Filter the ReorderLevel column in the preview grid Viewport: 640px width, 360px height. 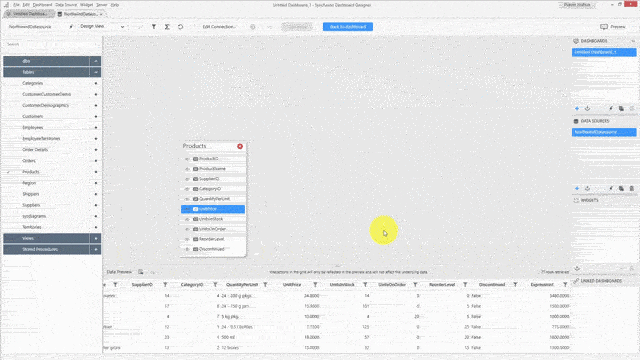(x=465, y=284)
